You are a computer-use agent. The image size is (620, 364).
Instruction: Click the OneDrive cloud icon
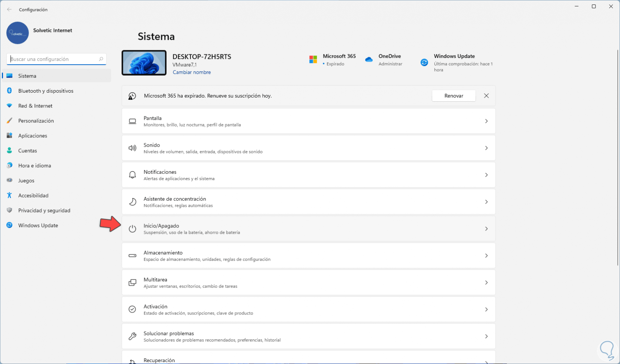(369, 60)
